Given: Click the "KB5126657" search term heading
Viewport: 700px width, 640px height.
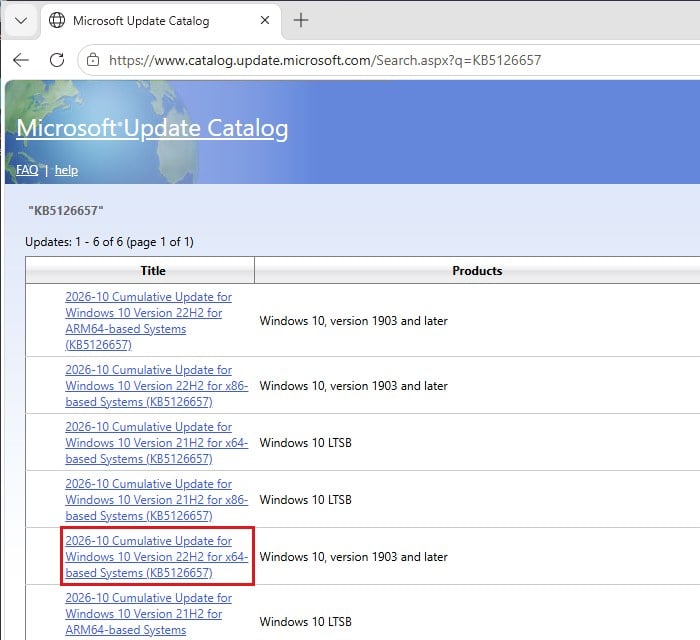Looking at the screenshot, I should 66,211.
